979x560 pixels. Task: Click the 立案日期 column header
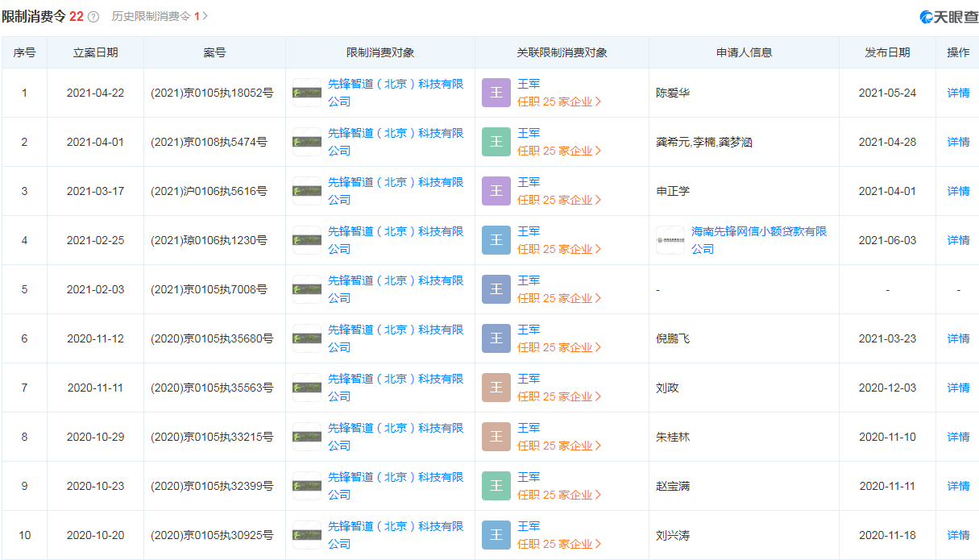pyautogui.click(x=95, y=52)
